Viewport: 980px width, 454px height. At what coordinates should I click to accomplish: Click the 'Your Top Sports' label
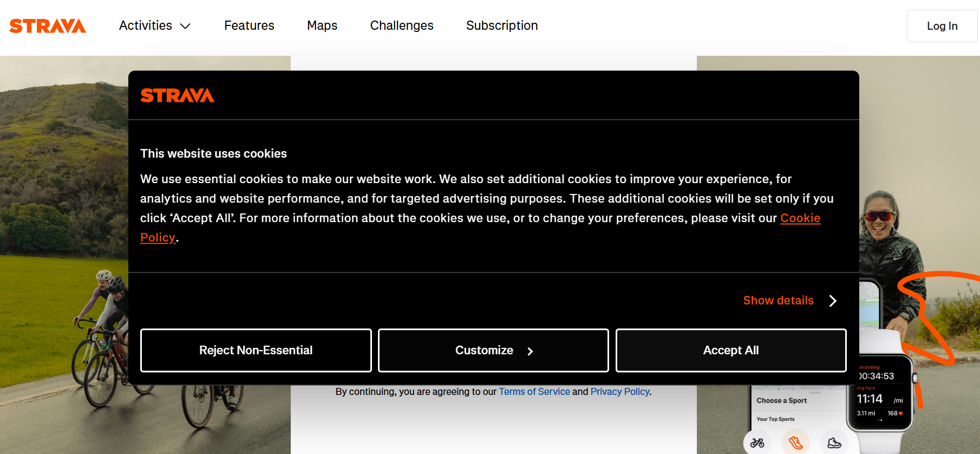click(x=775, y=419)
